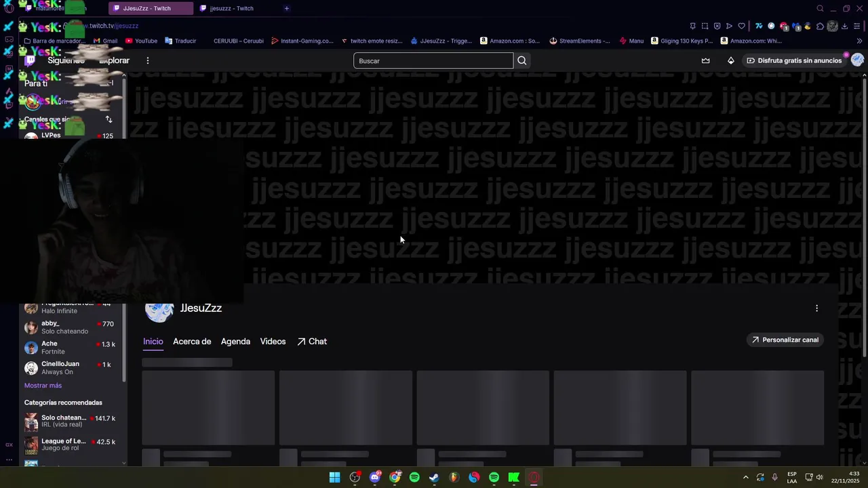This screenshot has width=868, height=488.
Task: Open the browser extensions puzzle icon
Action: pyautogui.click(x=820, y=26)
